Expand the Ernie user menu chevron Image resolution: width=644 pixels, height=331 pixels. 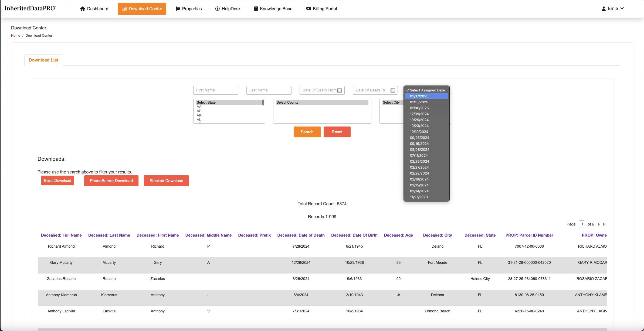click(622, 8)
